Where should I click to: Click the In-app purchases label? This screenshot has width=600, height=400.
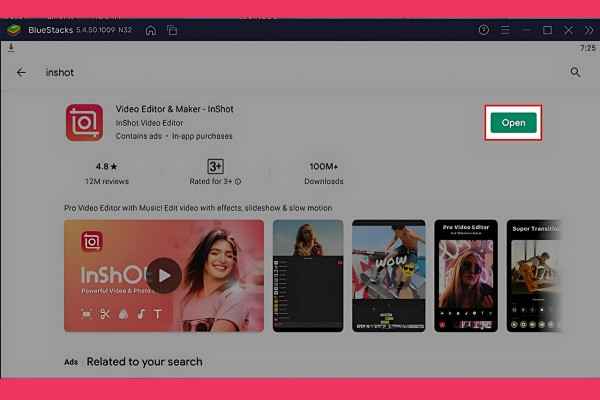click(202, 136)
